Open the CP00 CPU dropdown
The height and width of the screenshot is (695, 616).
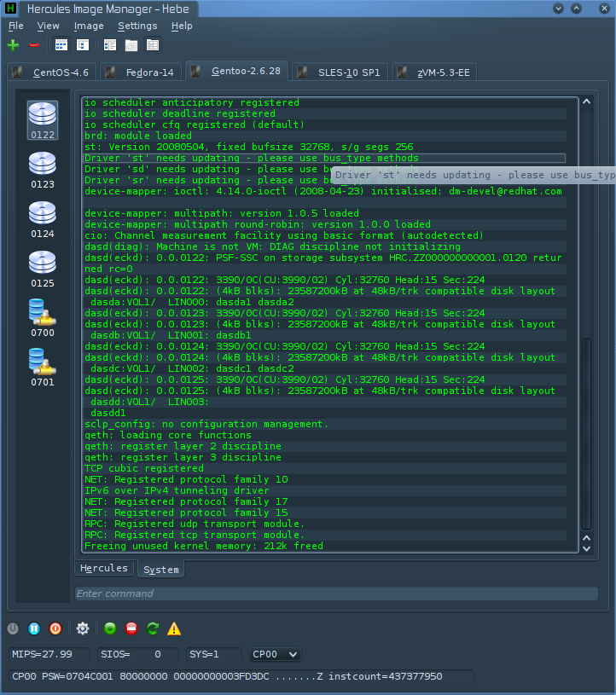coord(275,655)
